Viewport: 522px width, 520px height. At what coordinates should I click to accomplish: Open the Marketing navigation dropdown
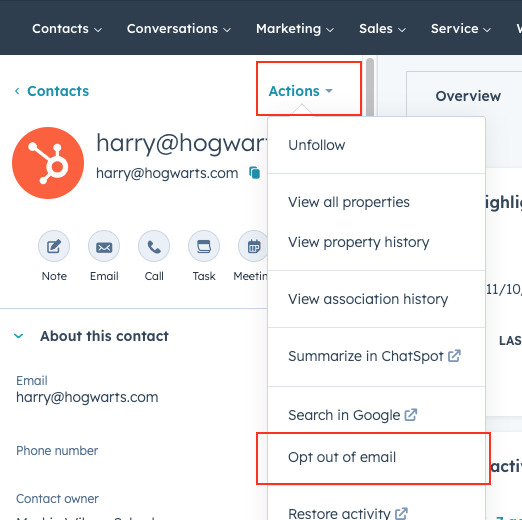(295, 29)
